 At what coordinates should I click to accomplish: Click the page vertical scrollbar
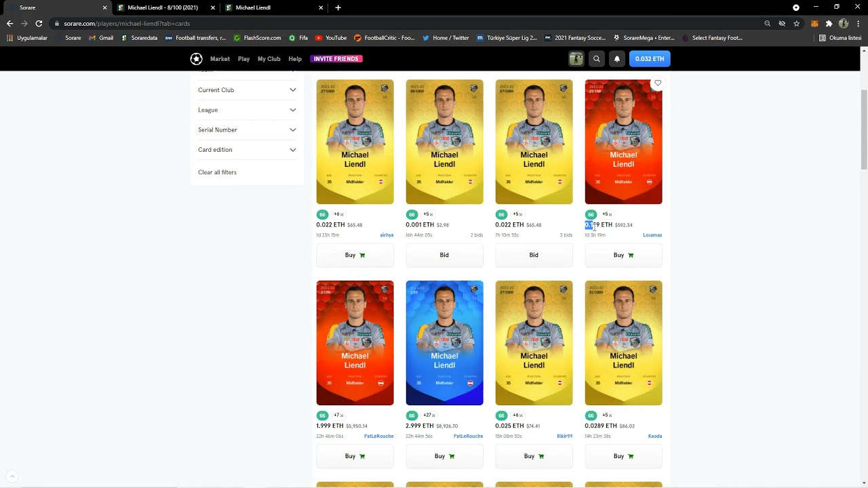coord(863,129)
